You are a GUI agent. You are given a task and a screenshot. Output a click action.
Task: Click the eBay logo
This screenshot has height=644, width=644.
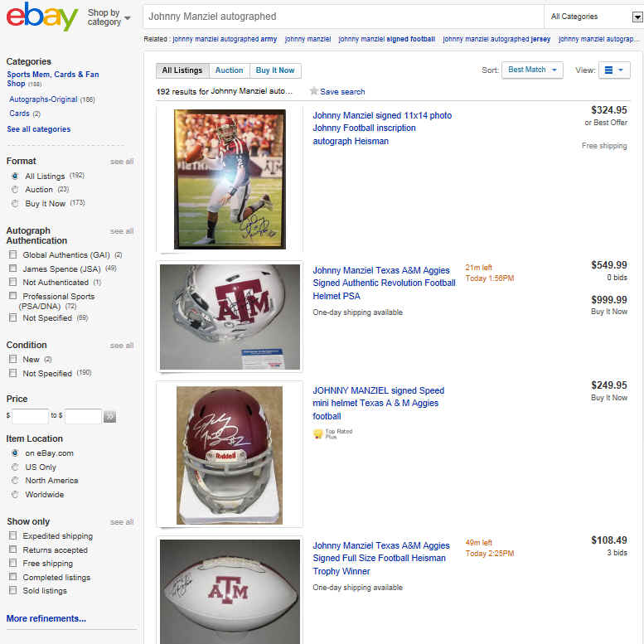click(x=41, y=17)
